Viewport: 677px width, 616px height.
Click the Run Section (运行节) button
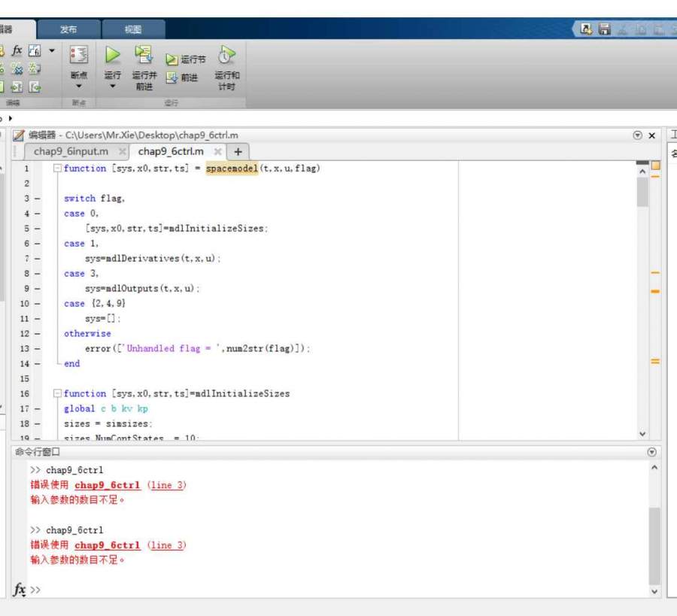186,59
